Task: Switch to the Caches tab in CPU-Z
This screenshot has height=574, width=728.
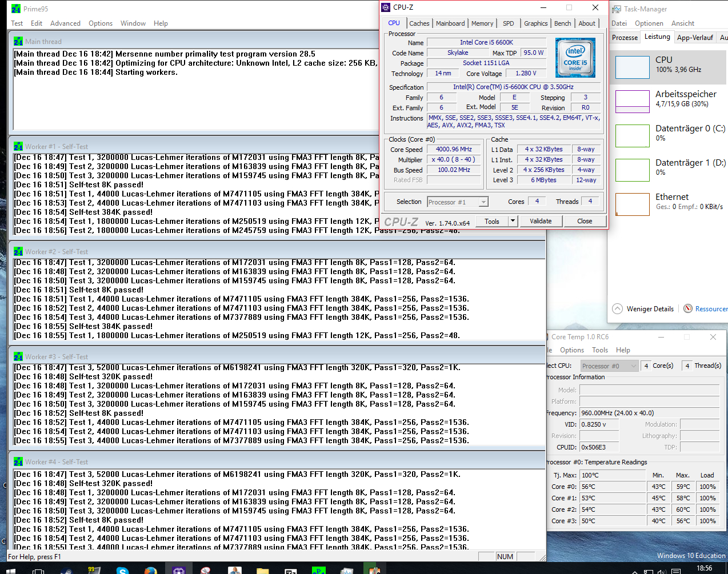Action: coord(419,23)
